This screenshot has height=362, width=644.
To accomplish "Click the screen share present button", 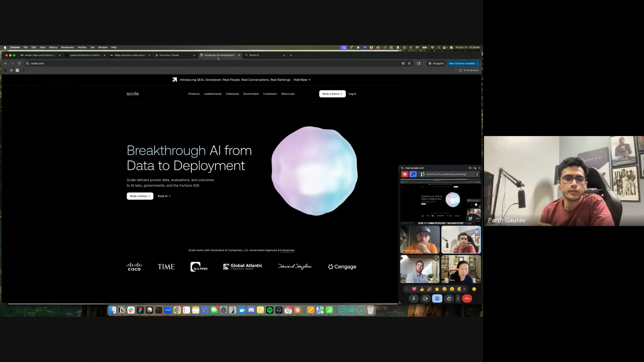I will coord(437,299).
